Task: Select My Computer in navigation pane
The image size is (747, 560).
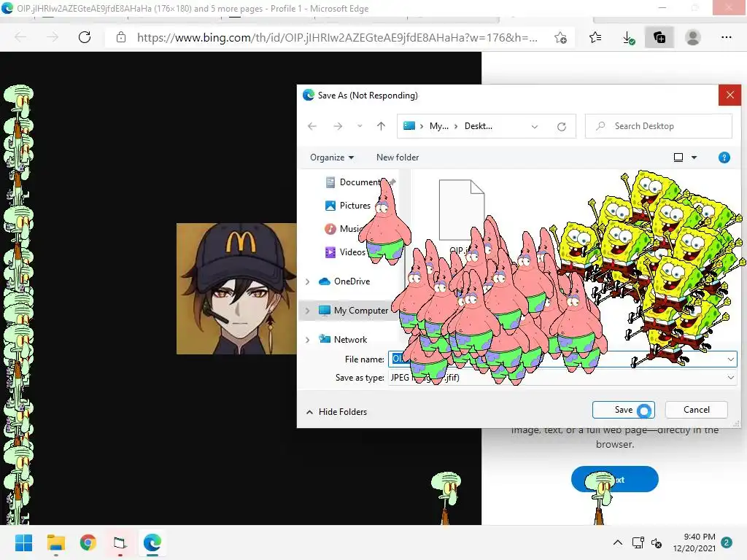Action: [x=354, y=311]
